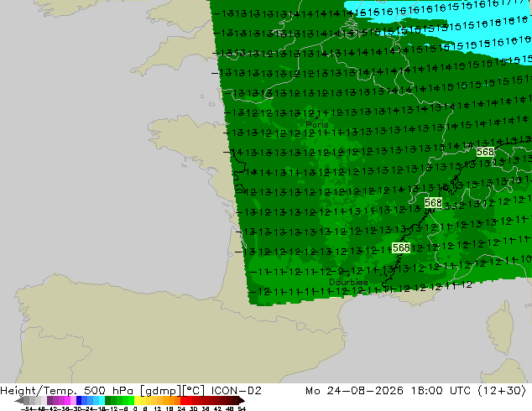Viewport: 532px width, 411px height.
Task: Click the '[°C]' unit label
Action: coord(193,391)
